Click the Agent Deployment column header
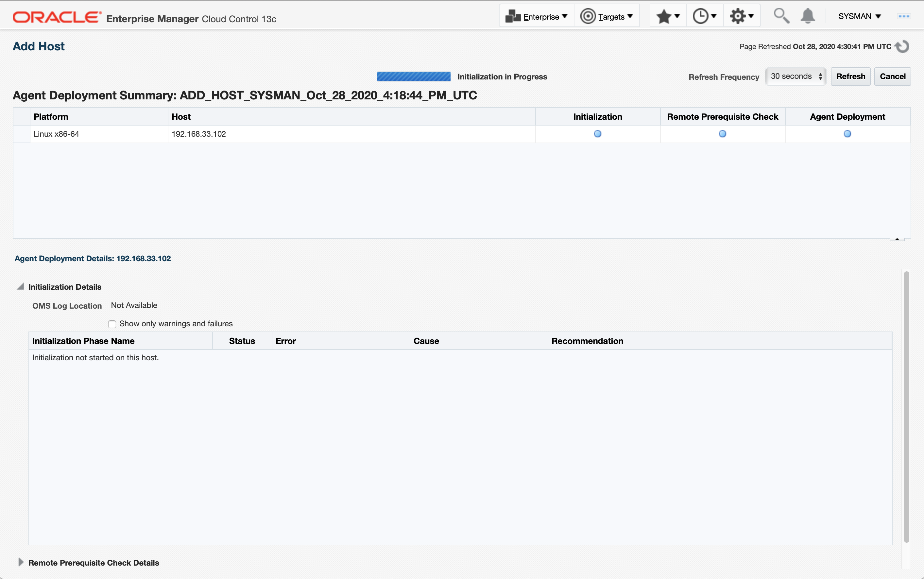The height and width of the screenshot is (579, 924). pos(847,117)
